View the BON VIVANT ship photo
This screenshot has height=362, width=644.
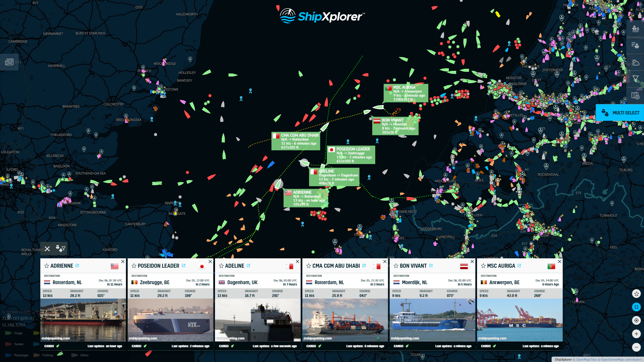tap(432, 320)
